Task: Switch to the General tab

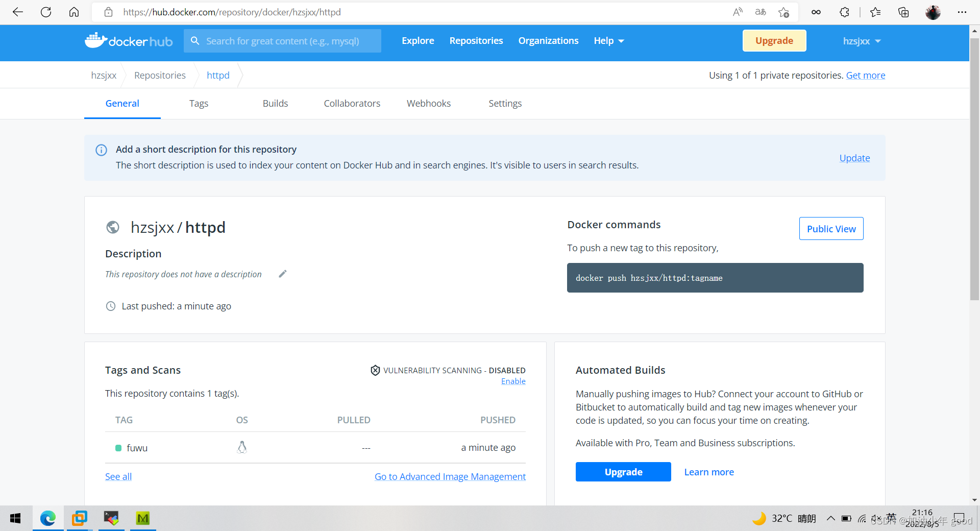Action: coord(122,103)
